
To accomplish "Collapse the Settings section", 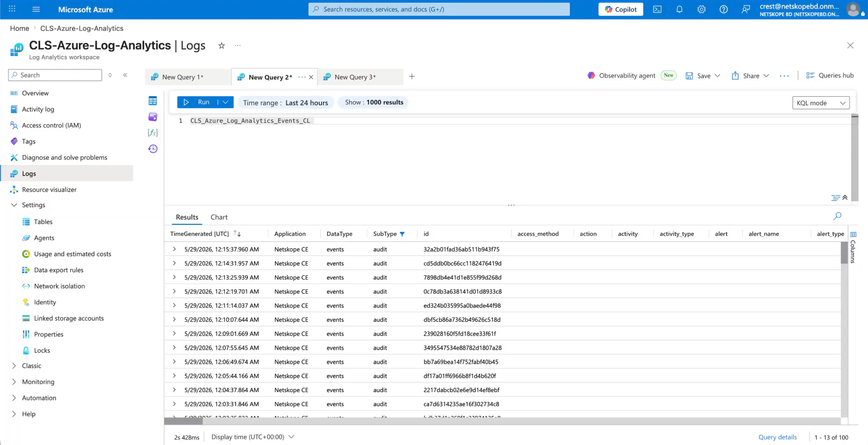I will tap(14, 205).
